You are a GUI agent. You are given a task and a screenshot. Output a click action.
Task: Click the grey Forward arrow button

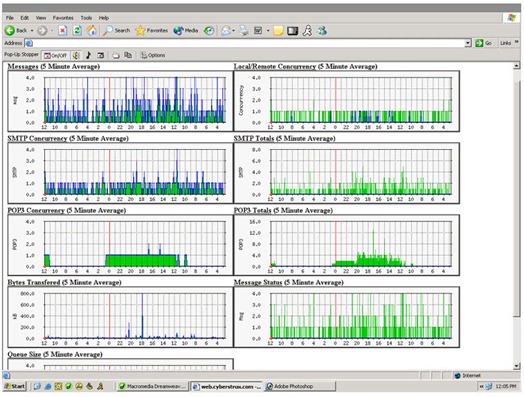(x=42, y=31)
